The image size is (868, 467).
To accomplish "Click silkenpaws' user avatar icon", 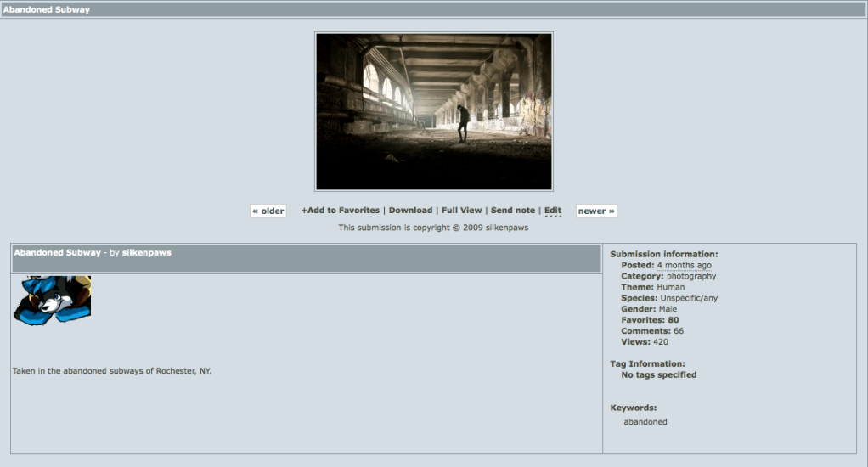I will click(x=52, y=300).
